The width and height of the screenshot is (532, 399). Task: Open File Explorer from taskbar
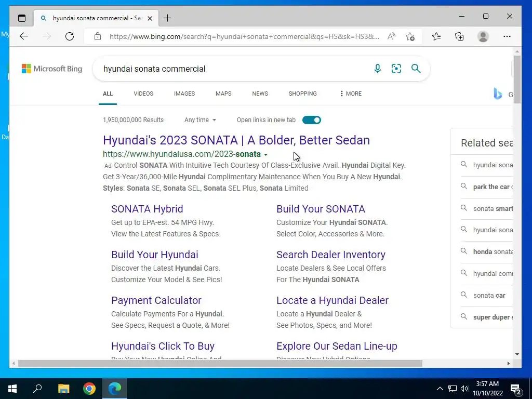pos(63,389)
